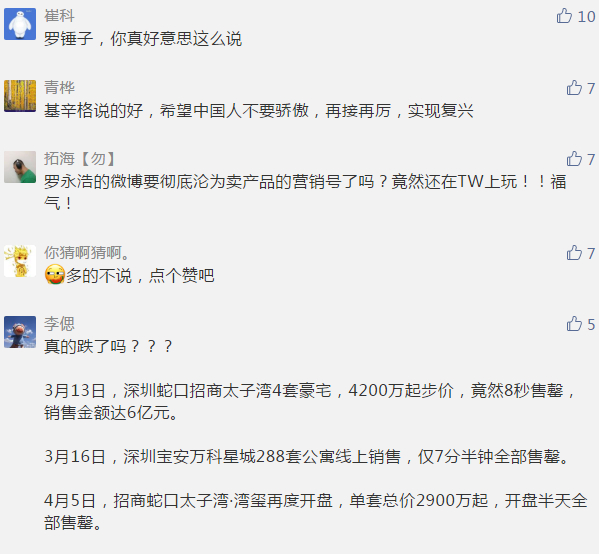Click the emoji in 多的不说 comment
This screenshot has width=599, height=554.
[55, 274]
